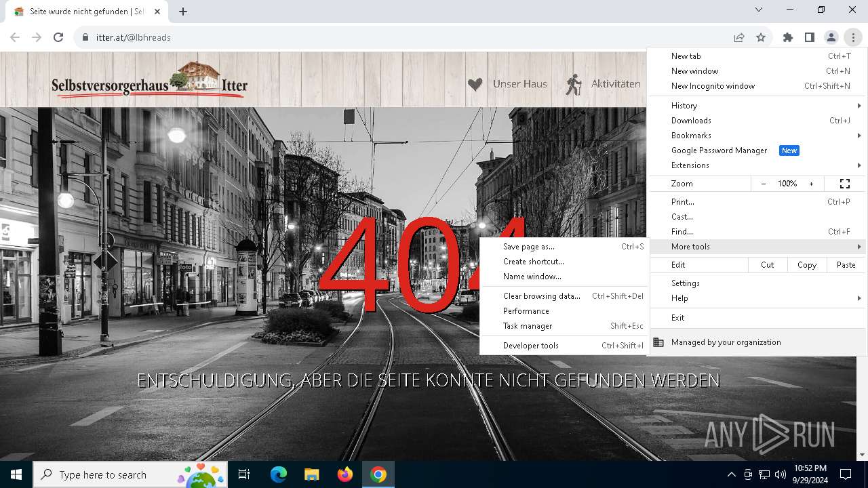Viewport: 868px width, 488px height.
Task: Share this page icon in address bar
Action: (x=739, y=37)
